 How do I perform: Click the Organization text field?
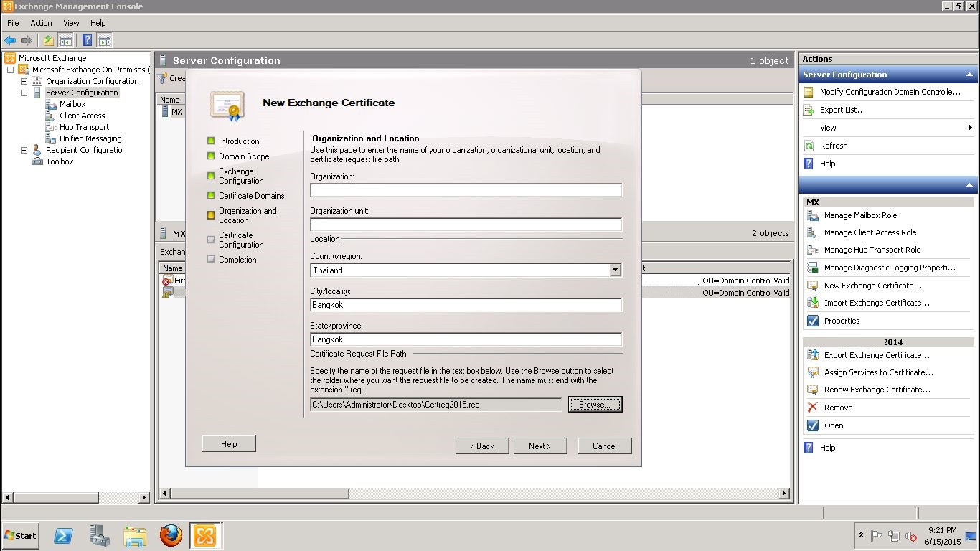click(466, 190)
